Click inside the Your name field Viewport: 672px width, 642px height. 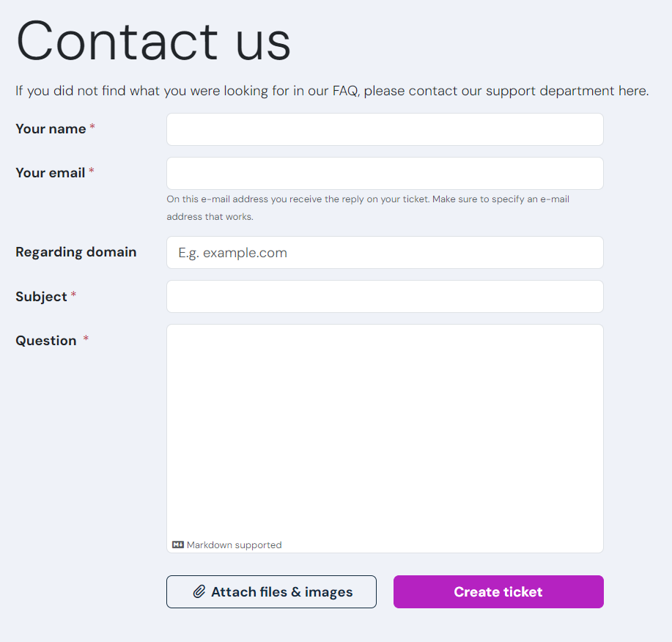[385, 129]
